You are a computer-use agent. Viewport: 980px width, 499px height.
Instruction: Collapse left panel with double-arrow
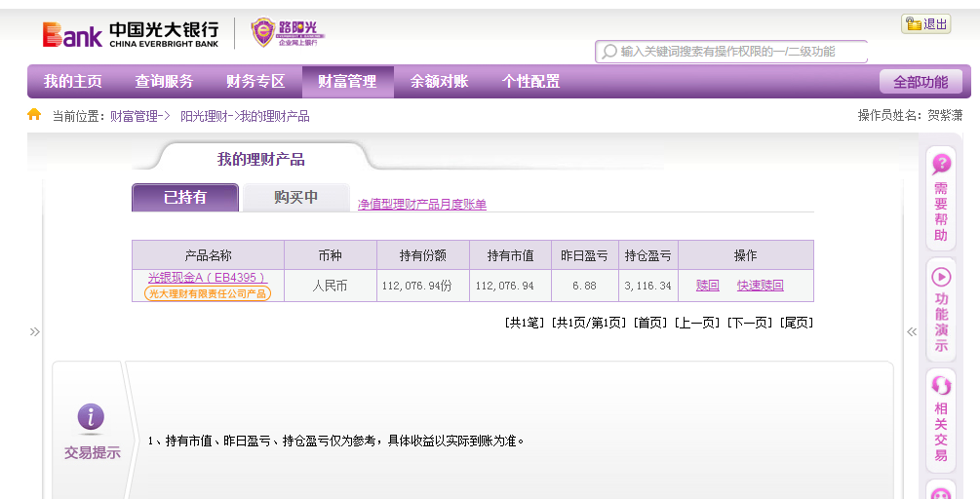[35, 331]
